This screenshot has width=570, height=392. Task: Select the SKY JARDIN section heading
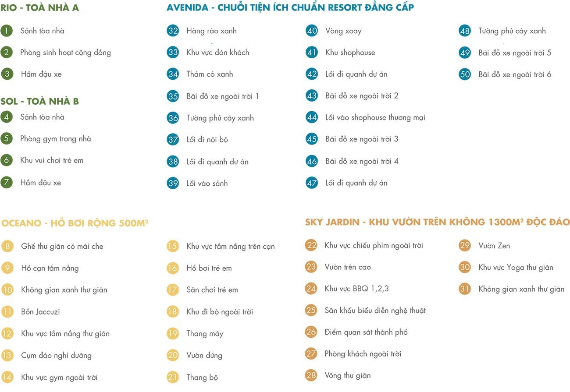click(x=437, y=222)
